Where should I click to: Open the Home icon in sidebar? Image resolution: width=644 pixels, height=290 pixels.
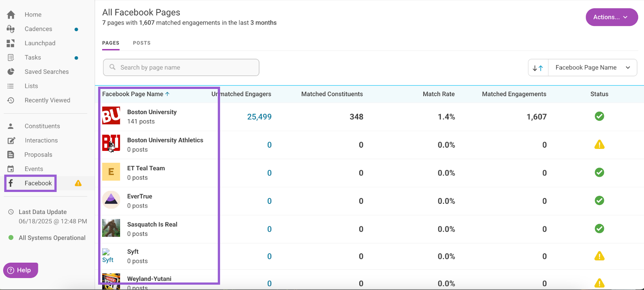coord(11,14)
